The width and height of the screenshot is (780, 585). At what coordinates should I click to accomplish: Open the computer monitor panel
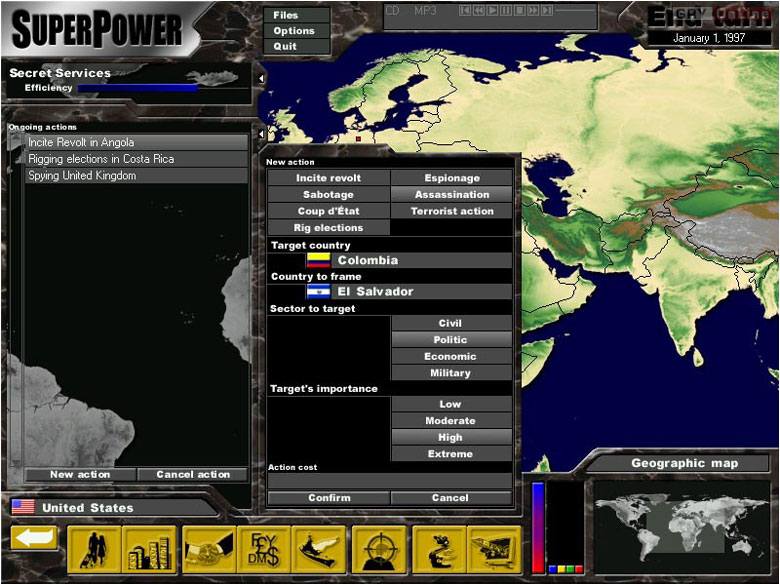pyautogui.click(x=494, y=549)
